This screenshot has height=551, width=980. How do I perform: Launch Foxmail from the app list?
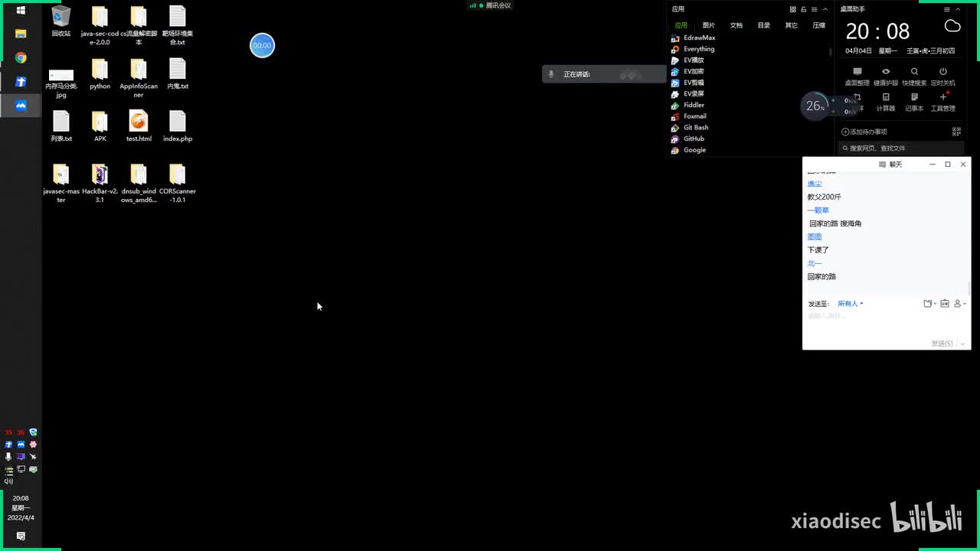tap(688, 116)
